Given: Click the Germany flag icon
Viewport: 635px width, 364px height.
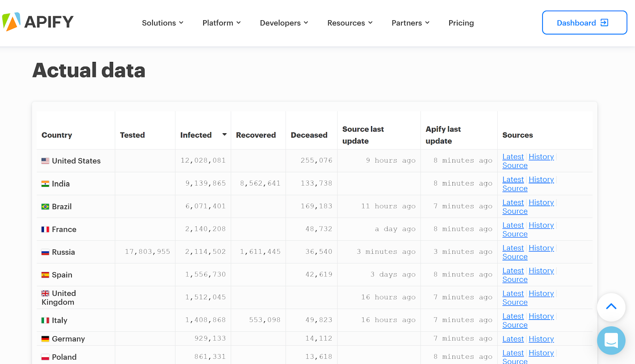Looking at the screenshot, I should [x=45, y=339].
